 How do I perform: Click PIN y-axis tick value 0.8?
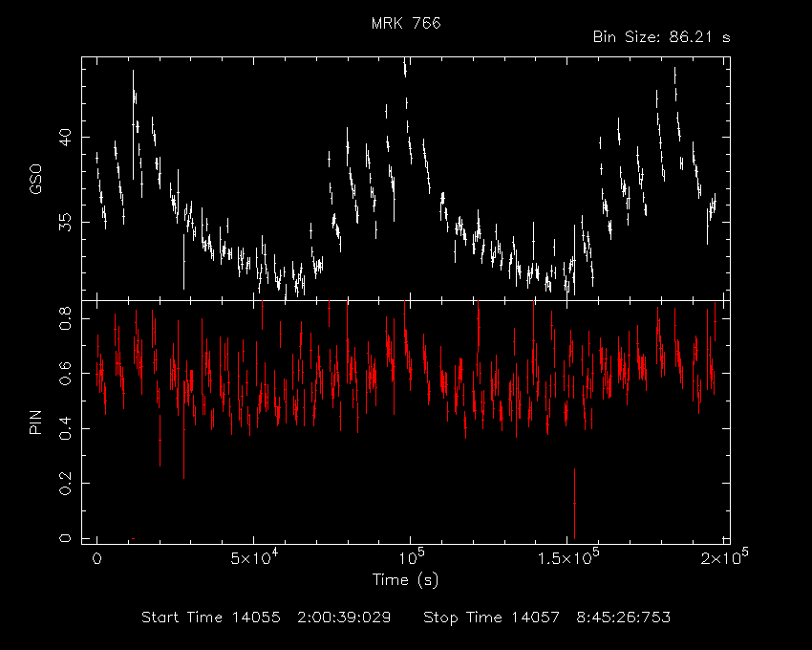coord(65,317)
